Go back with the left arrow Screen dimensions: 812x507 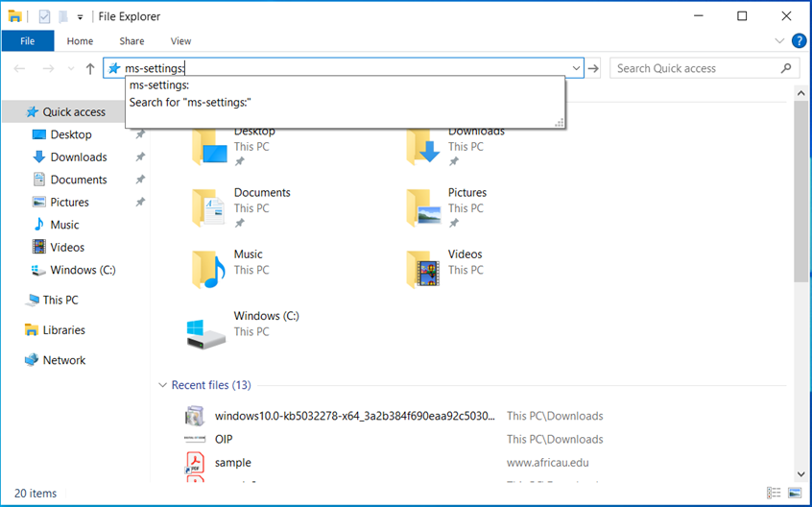click(20, 68)
